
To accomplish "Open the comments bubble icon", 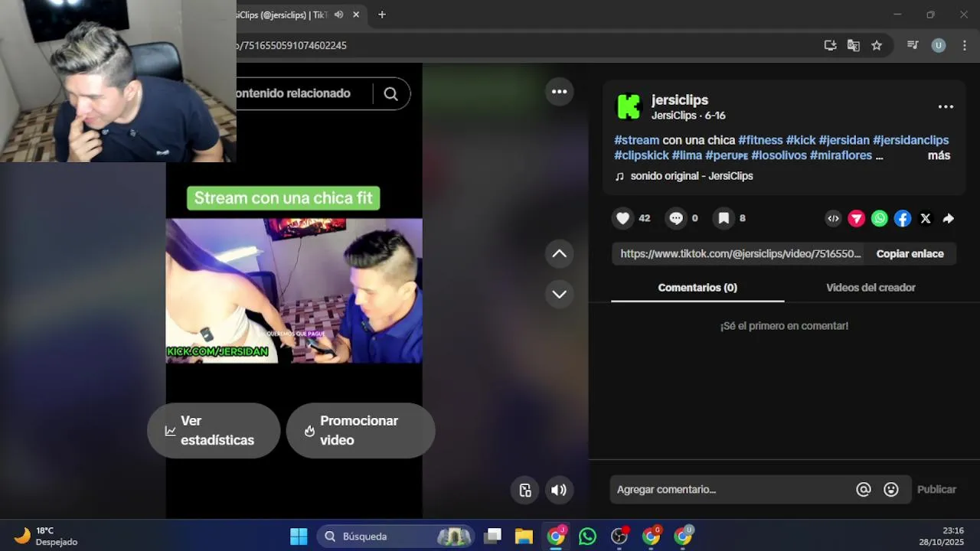I will coord(676,218).
